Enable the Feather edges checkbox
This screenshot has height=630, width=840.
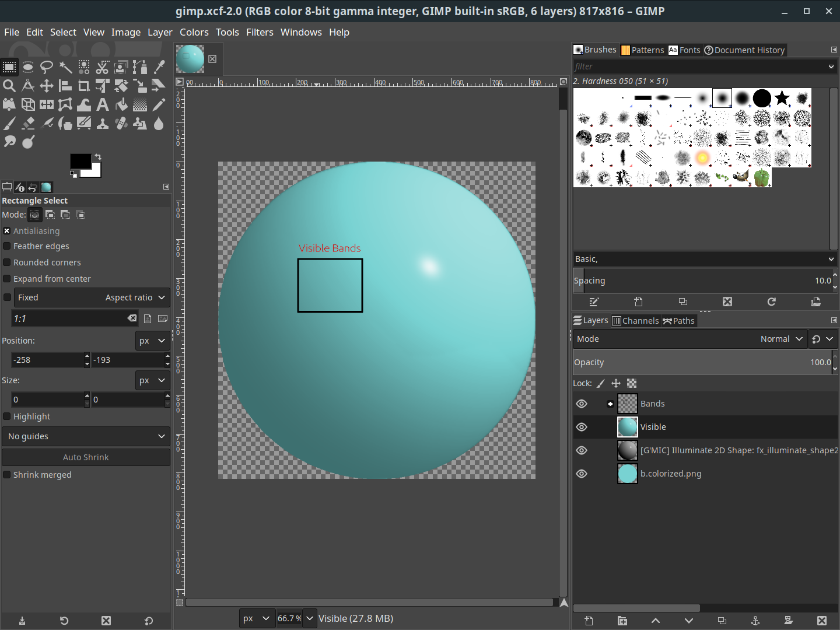pos(7,246)
